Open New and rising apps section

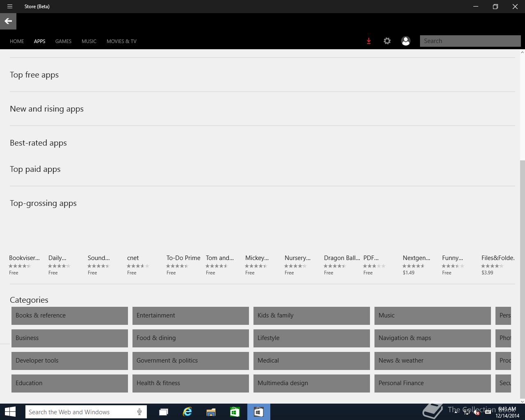click(x=47, y=109)
